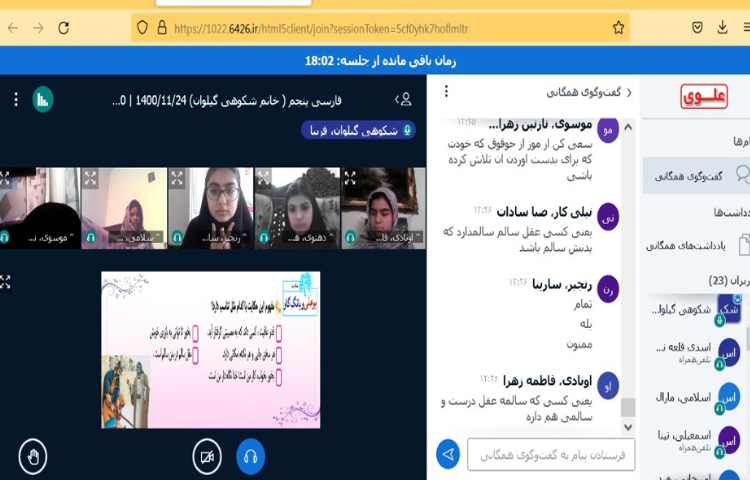Open یادداشت‌های همگانی shared notes
The height and width of the screenshot is (480, 750).
click(696, 246)
